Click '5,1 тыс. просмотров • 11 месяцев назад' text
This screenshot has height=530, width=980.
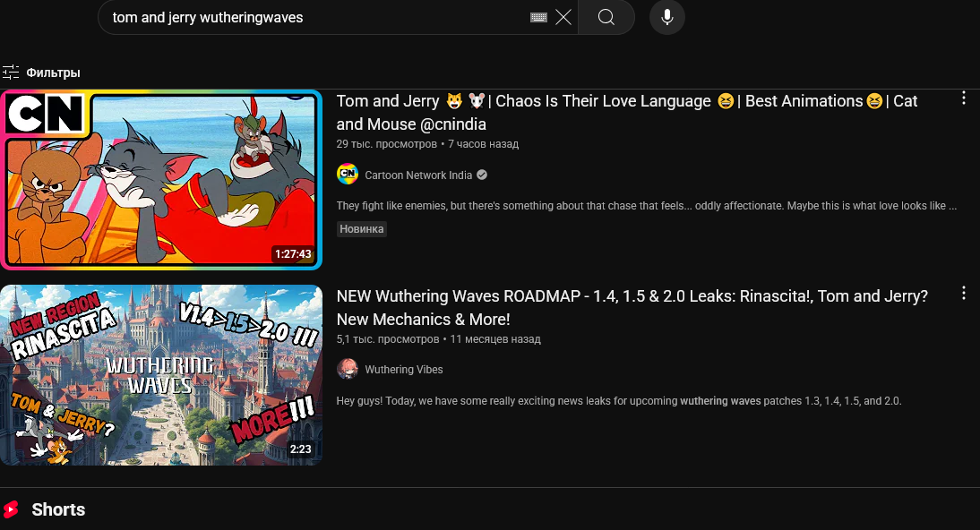coord(438,338)
